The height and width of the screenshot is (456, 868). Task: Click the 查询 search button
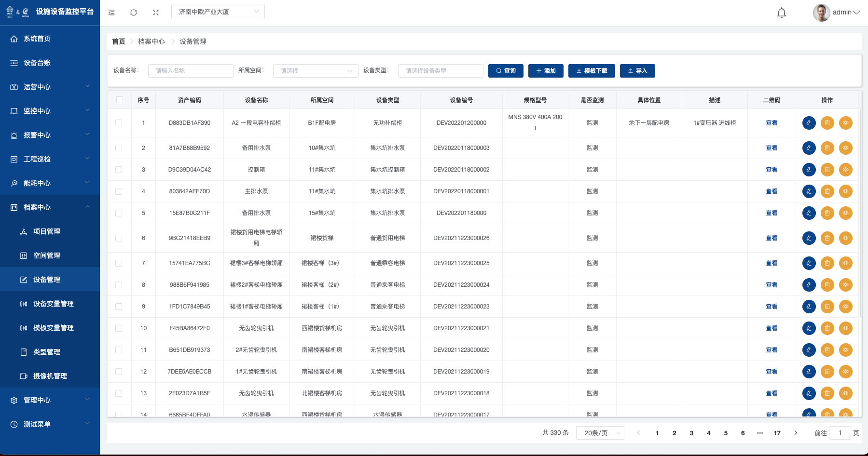pos(506,71)
